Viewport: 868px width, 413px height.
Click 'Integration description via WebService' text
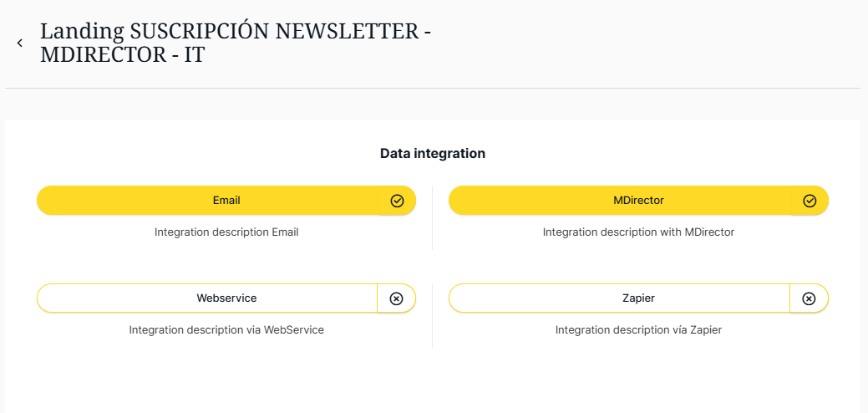226,330
